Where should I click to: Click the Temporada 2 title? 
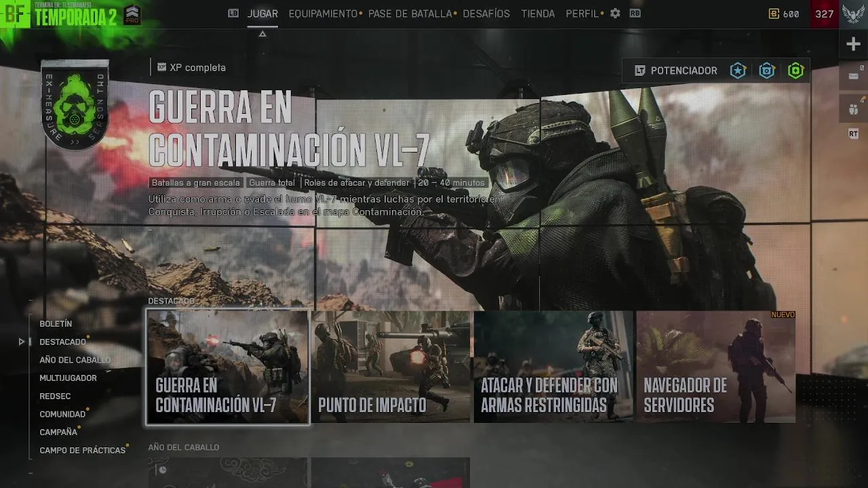coord(75,18)
